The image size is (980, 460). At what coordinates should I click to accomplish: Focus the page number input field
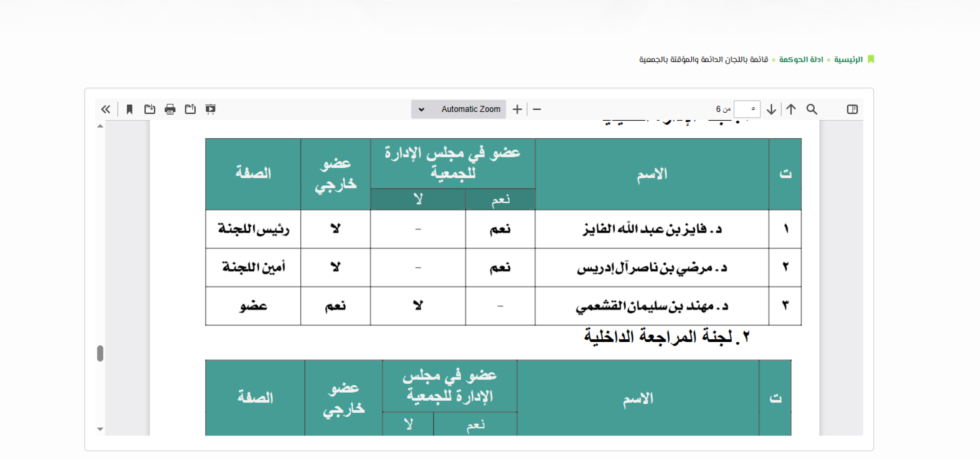(747, 109)
